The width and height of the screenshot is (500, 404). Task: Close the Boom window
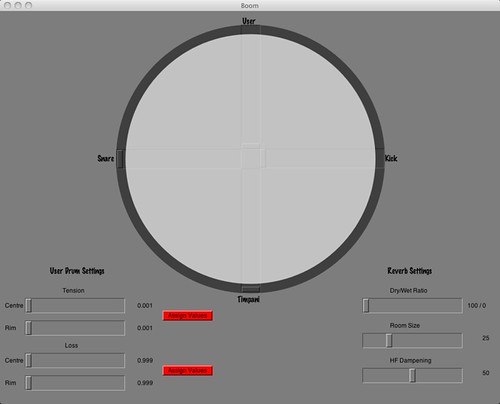(8, 5)
